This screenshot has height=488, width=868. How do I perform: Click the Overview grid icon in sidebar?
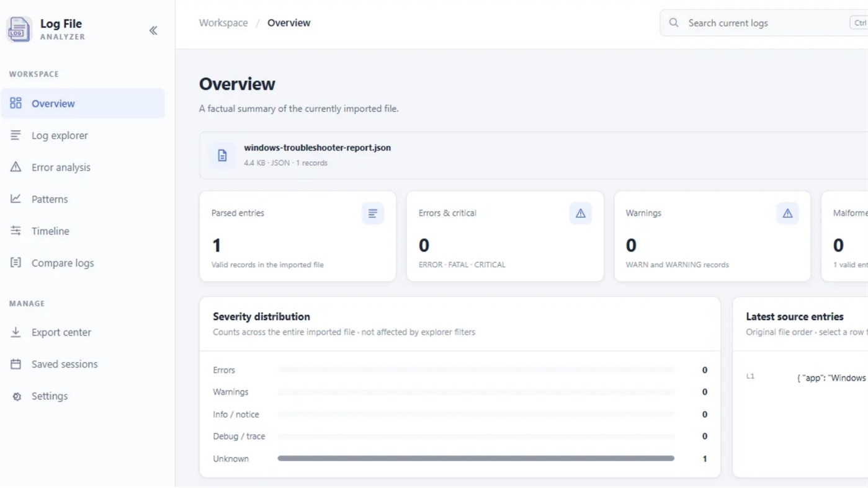pyautogui.click(x=16, y=103)
